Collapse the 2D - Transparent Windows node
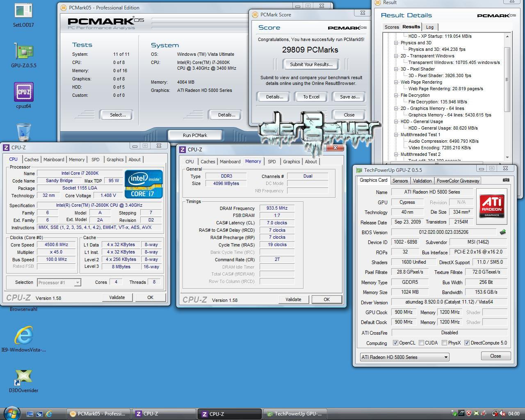The height and width of the screenshot is (420, 525). coord(396,56)
